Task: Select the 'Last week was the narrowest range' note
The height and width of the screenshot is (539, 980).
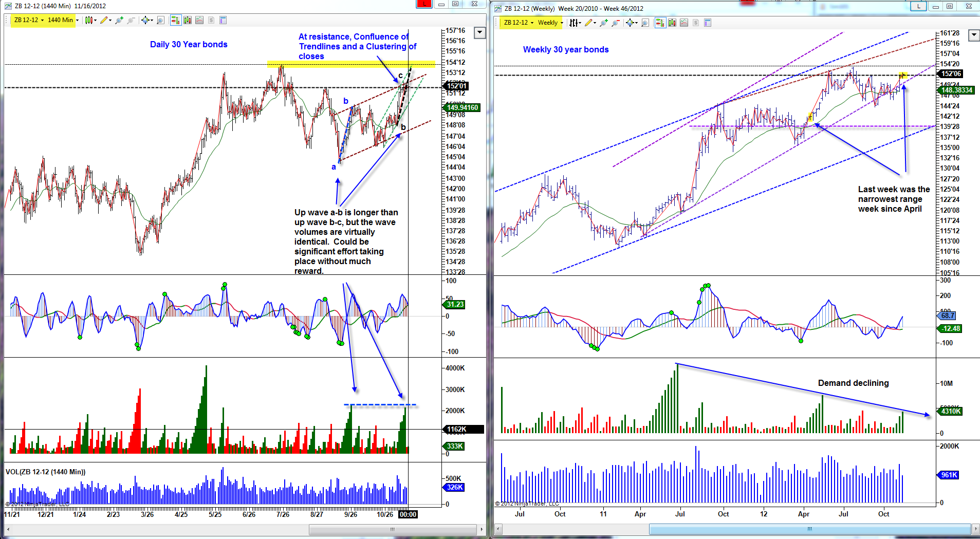Action: [894, 199]
